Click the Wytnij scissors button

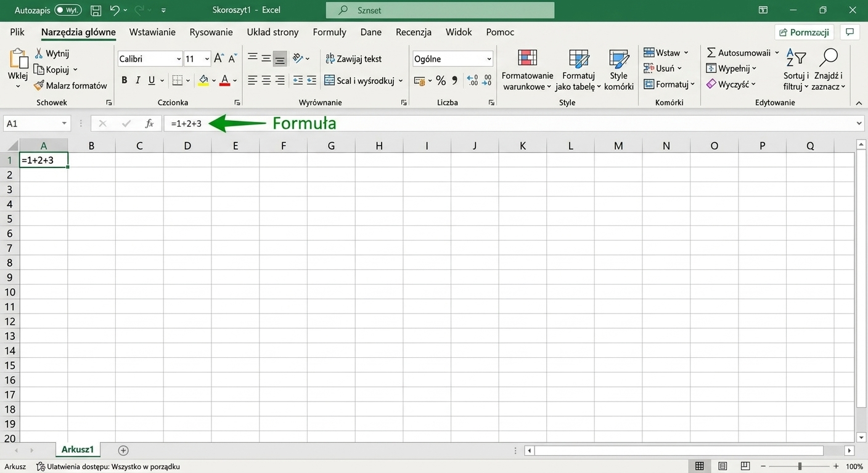click(52, 54)
